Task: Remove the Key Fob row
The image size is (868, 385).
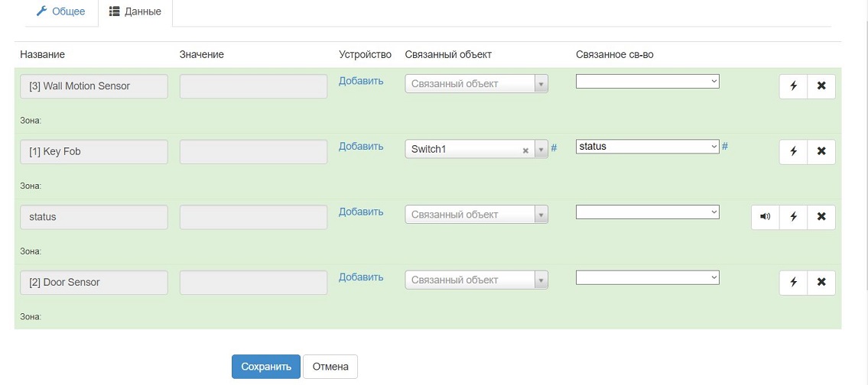Action: point(821,151)
